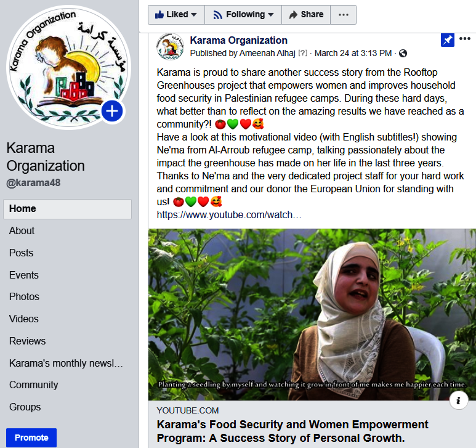Screen dimensions: 476x448
Task: Open the youtube.com/watch link in post
Action: point(229,214)
